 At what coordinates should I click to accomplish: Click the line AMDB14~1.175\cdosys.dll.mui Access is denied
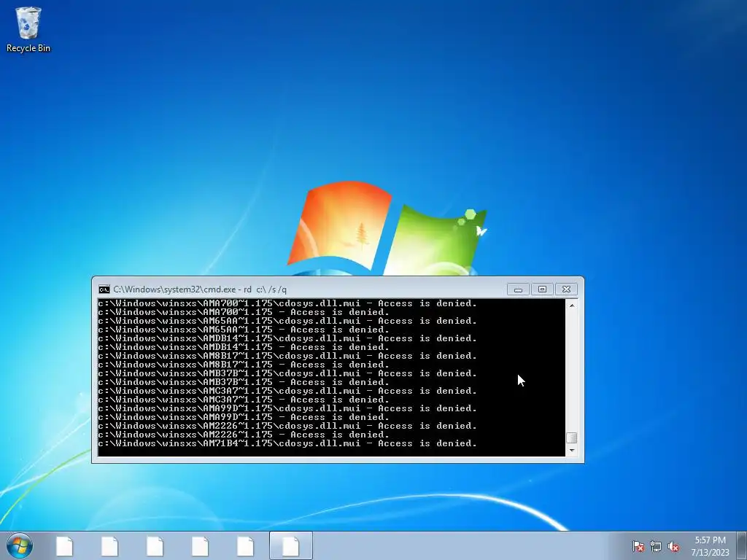point(287,338)
